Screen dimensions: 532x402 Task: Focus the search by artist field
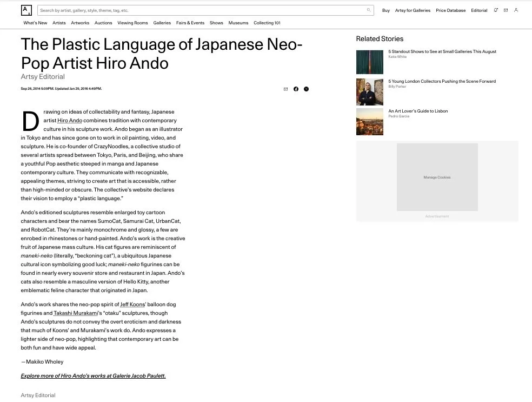point(205,10)
